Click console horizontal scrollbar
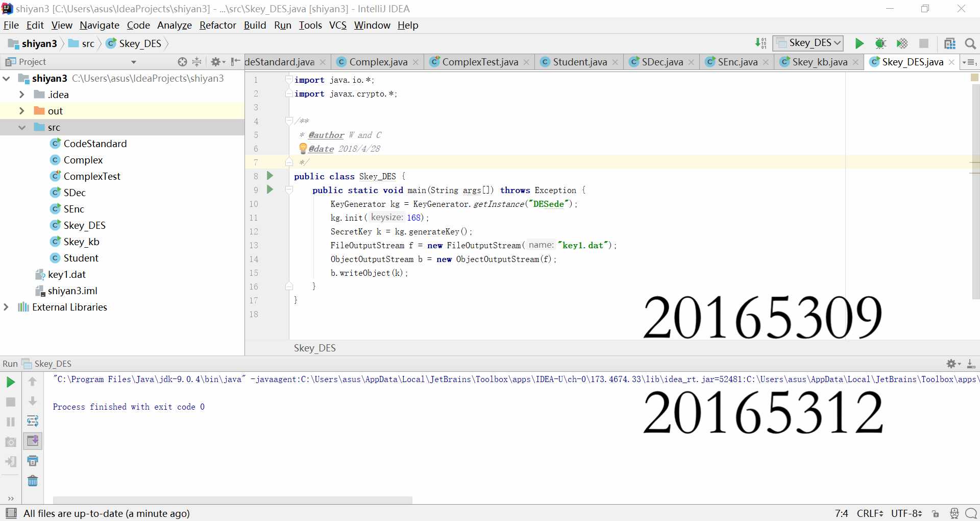The height and width of the screenshot is (521, 980). point(233,500)
